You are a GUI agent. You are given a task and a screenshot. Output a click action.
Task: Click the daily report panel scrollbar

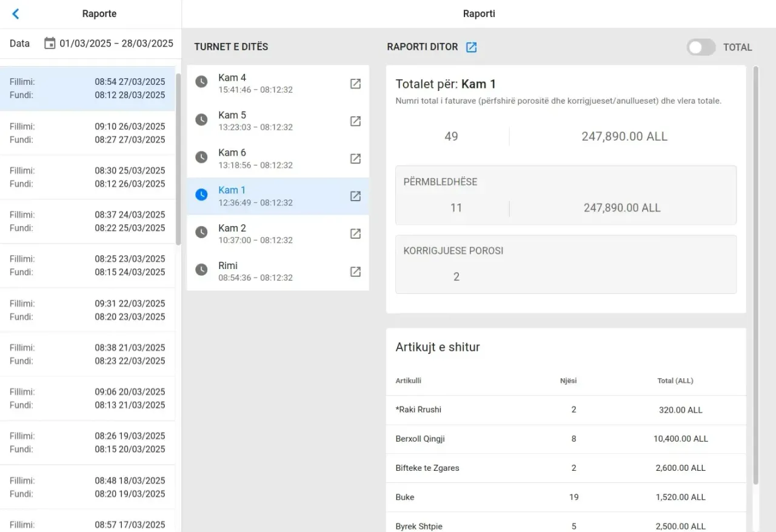point(755,276)
